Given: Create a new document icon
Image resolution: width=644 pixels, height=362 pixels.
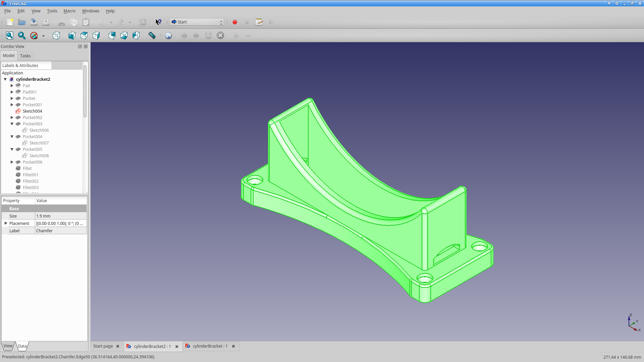Looking at the screenshot, I should click(x=10, y=22).
